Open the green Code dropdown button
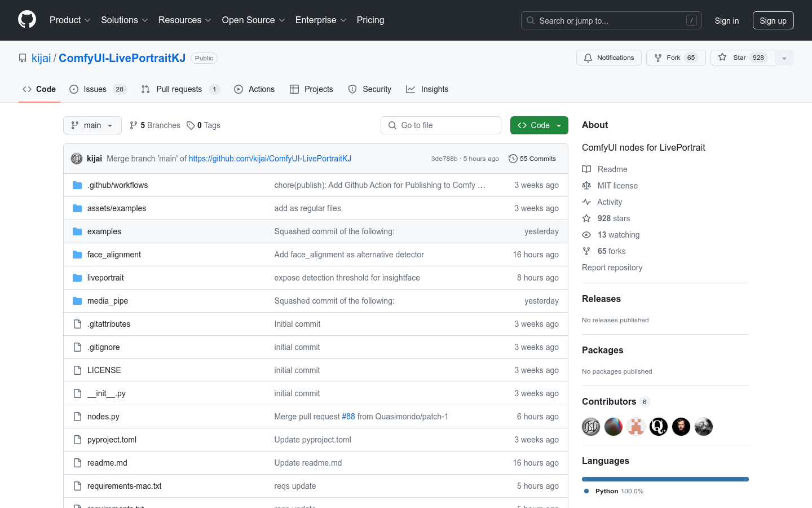 (539, 125)
